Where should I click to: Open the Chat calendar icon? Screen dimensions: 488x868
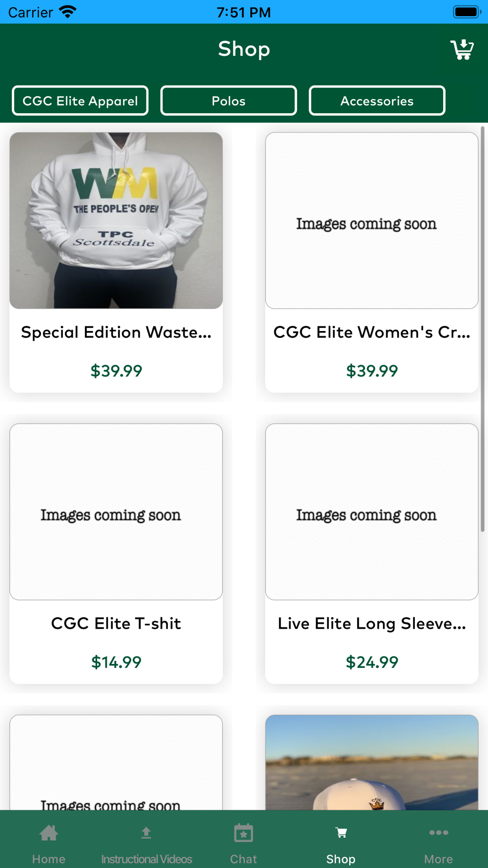tap(244, 833)
